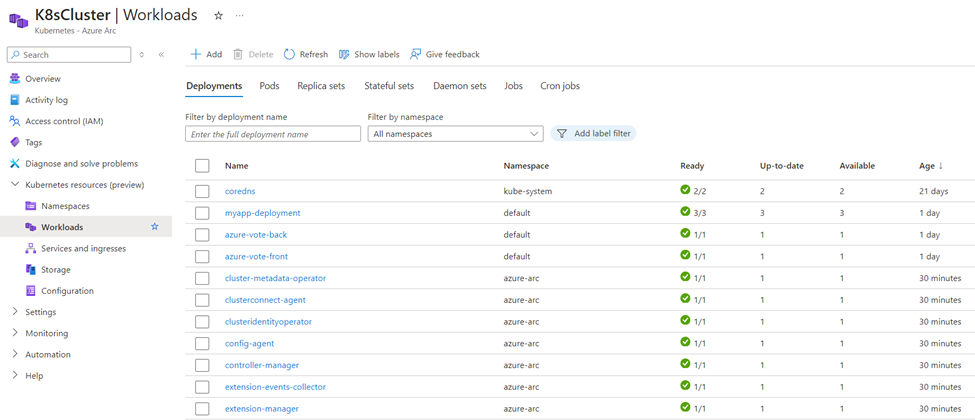The width and height of the screenshot is (975, 420).
Task: Switch to the Daemon sets tab
Action: pyautogui.click(x=460, y=86)
